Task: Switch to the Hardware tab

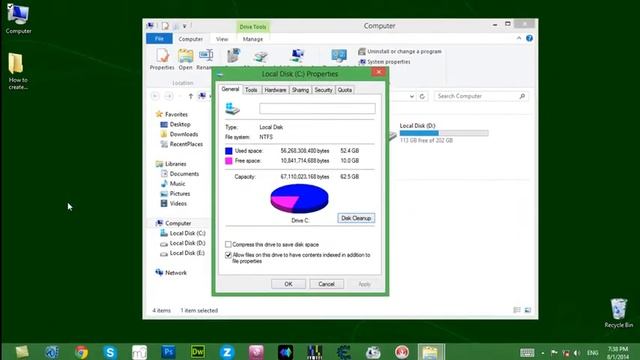Action: (275, 90)
